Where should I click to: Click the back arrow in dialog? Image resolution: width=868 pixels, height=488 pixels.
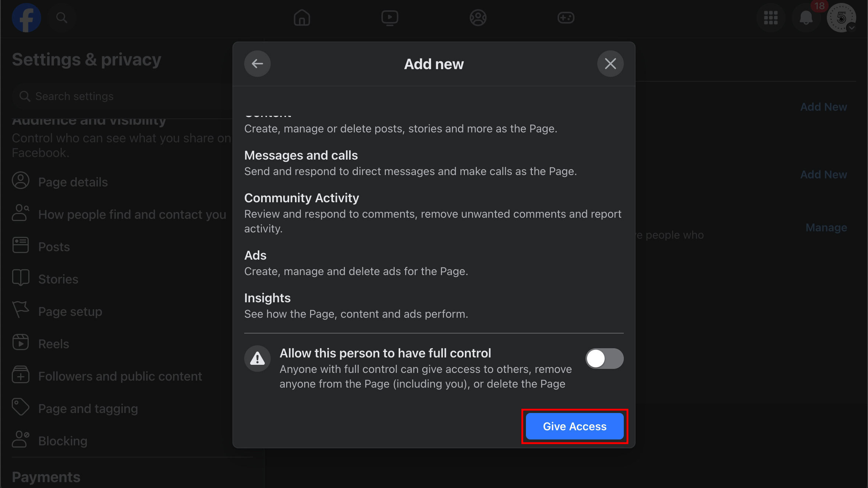coord(257,64)
